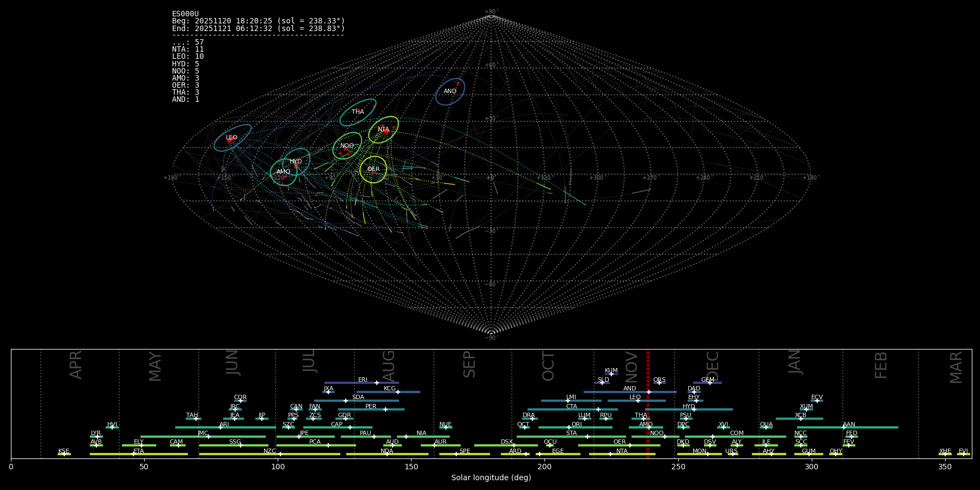This screenshot has height=490, width=980.
Task: Click the 'Beg: 20251120 18:20:25' line
Action: pos(259,21)
